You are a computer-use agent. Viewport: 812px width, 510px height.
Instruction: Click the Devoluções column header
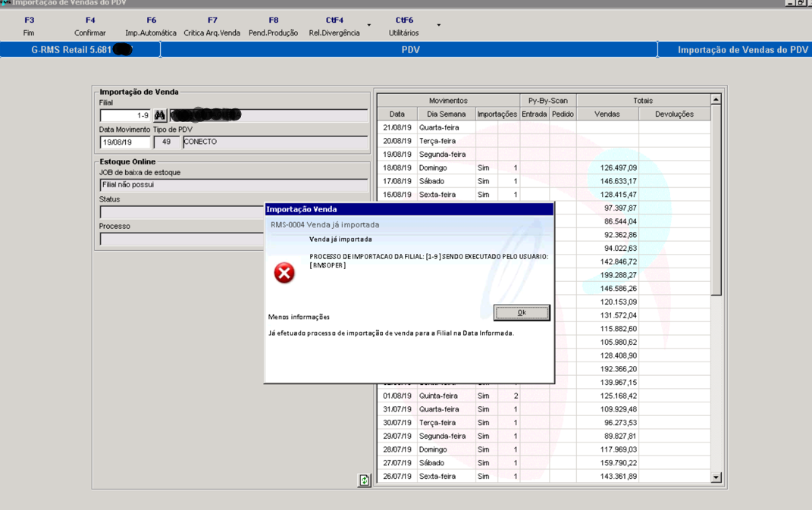(x=674, y=114)
